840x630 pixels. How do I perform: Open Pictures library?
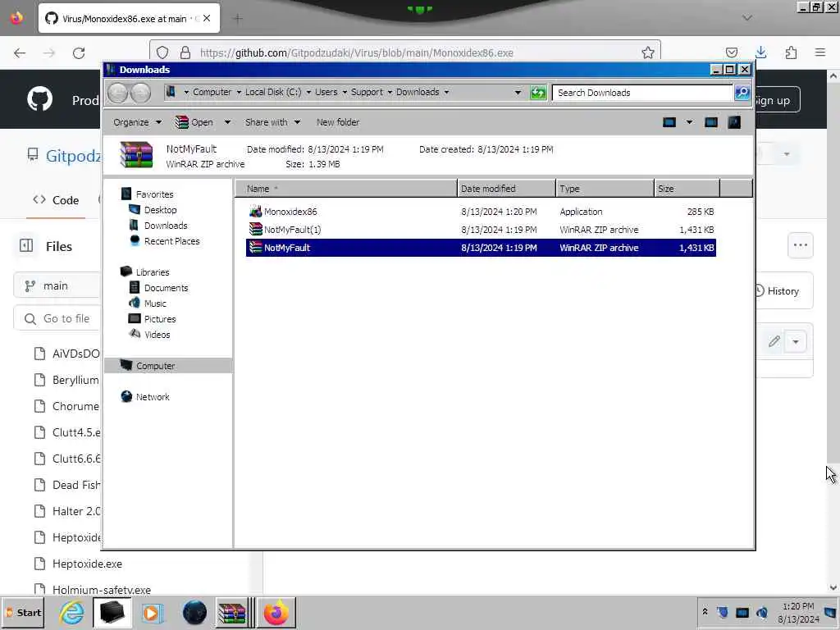160,319
